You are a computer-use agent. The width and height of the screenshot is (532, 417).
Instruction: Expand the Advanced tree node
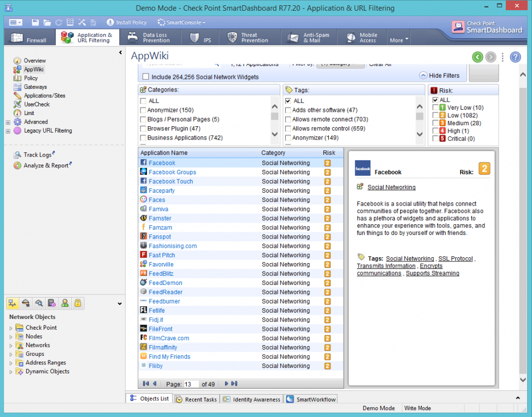tap(8, 122)
